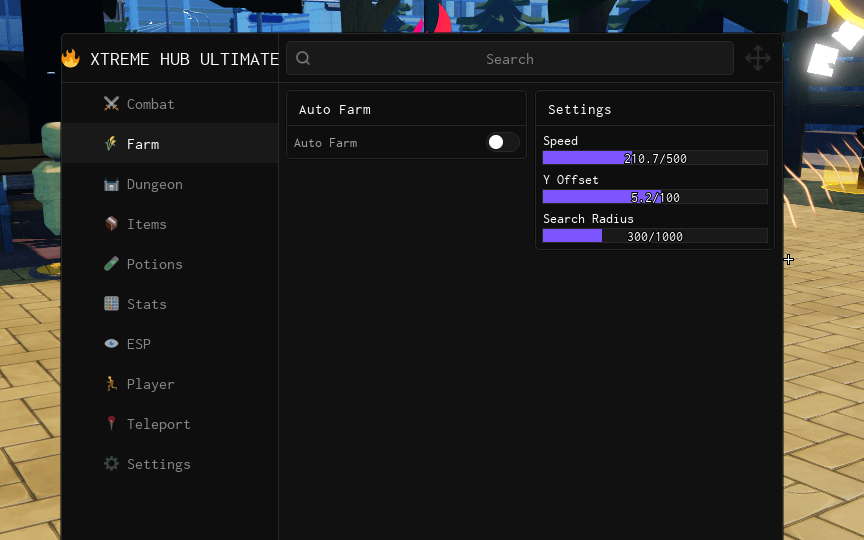The image size is (864, 540).
Task: Set the Y Offset slider
Action: pos(655,197)
